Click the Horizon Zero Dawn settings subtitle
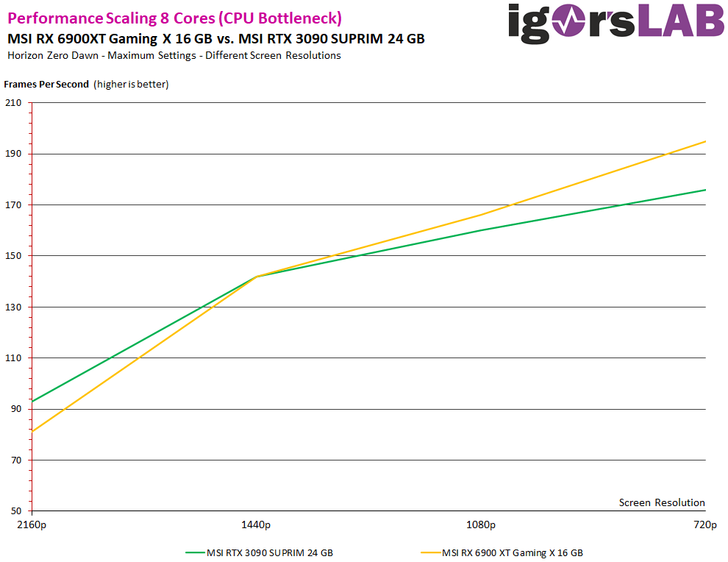Image resolution: width=728 pixels, height=562 pixels. point(174,55)
